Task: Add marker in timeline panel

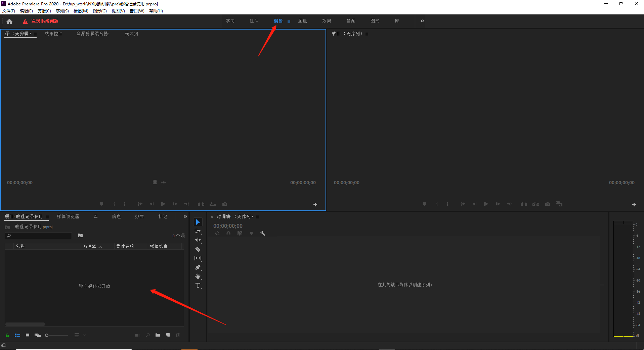Action: click(251, 233)
